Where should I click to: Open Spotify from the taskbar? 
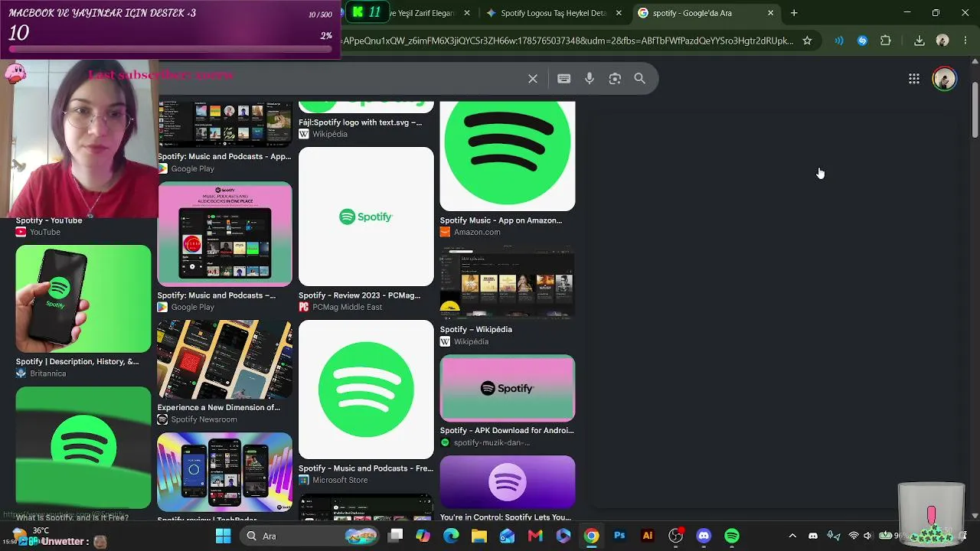[732, 536]
